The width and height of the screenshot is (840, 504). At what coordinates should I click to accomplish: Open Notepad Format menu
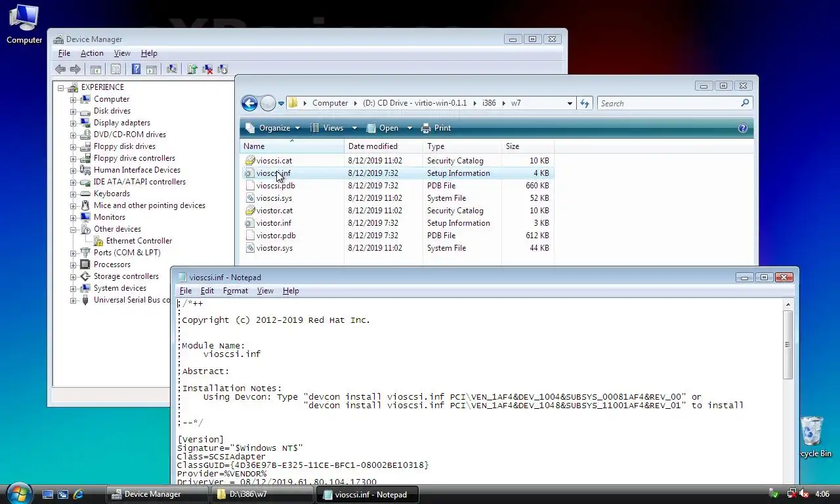(235, 291)
